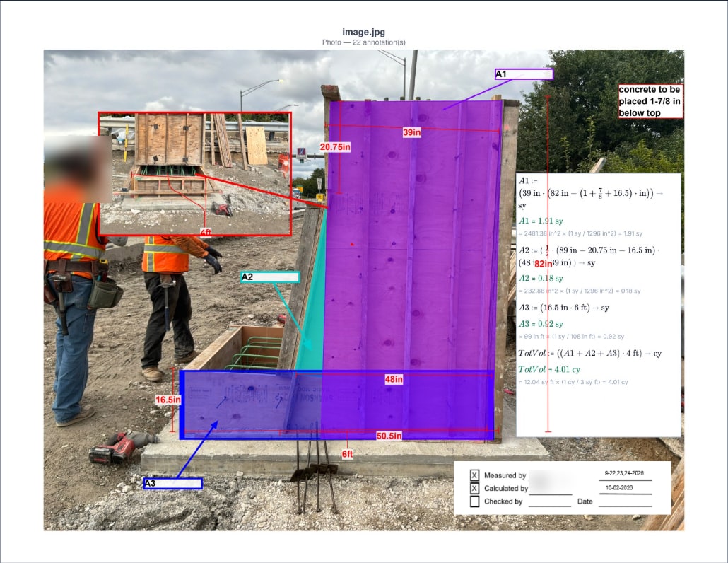Select the 16.5in dimension label
The width and height of the screenshot is (728, 563).
pos(168,400)
